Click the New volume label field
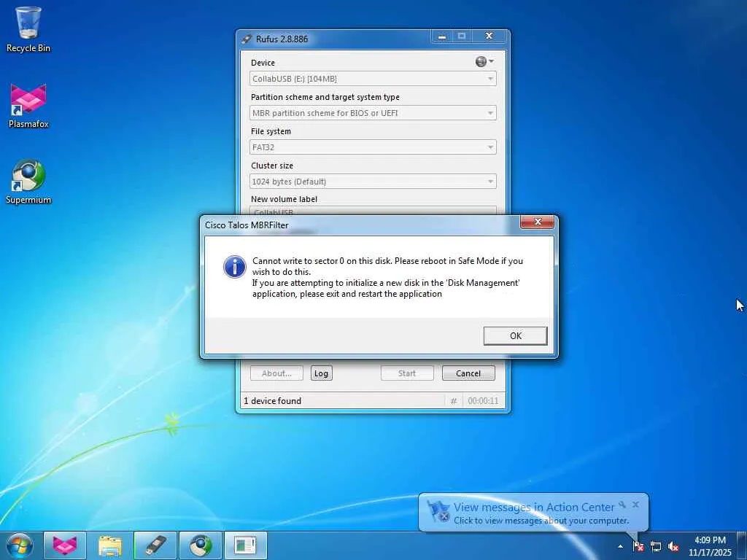This screenshot has width=747, height=560. click(373, 211)
